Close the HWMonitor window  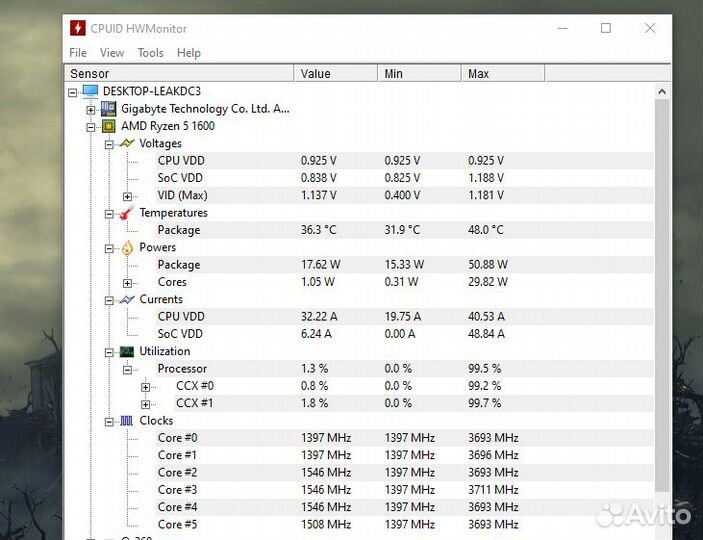[x=650, y=28]
